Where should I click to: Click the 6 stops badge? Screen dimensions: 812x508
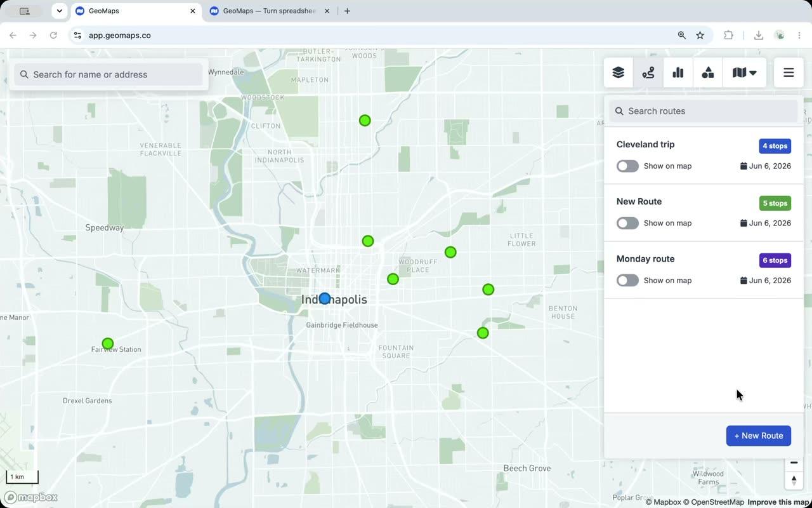tap(775, 260)
